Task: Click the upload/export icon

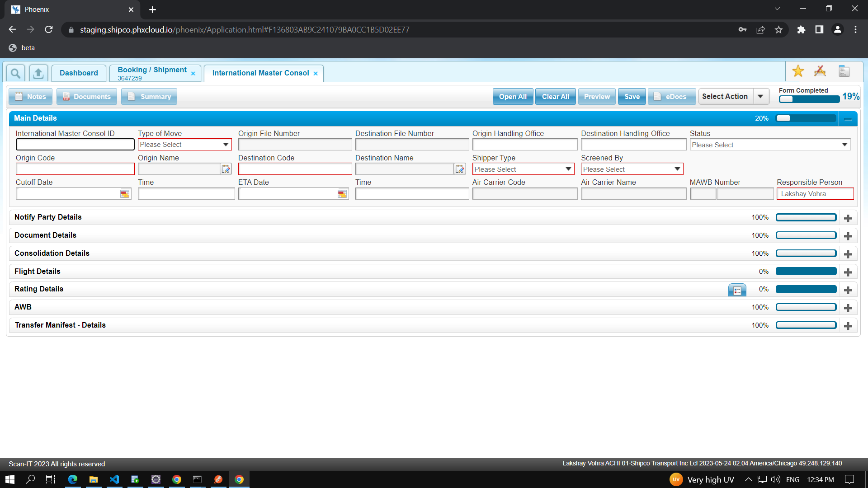Action: coord(38,73)
